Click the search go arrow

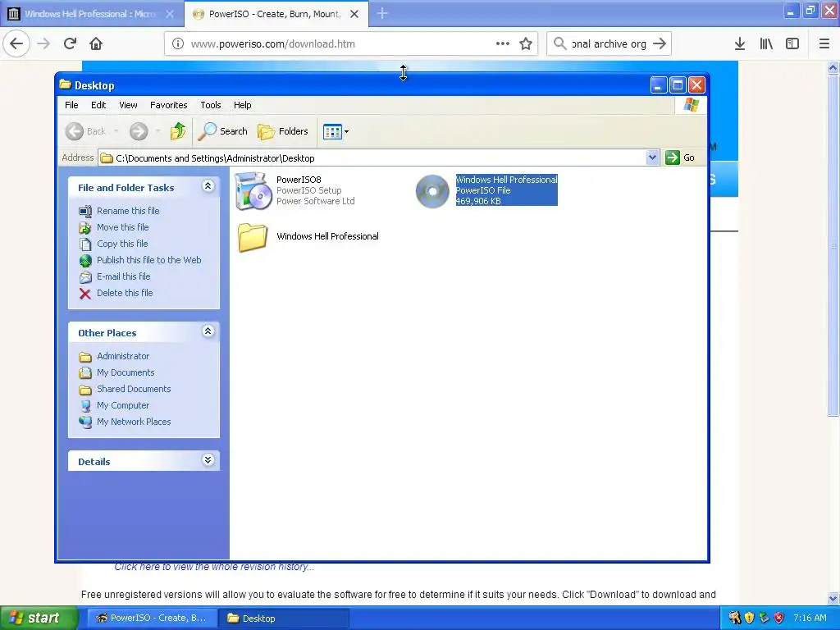660,43
